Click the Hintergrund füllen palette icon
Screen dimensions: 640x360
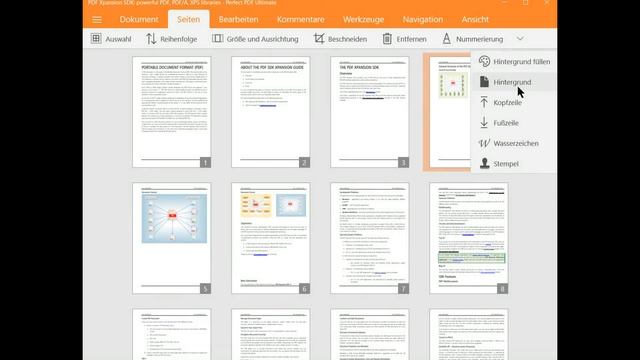tap(484, 61)
